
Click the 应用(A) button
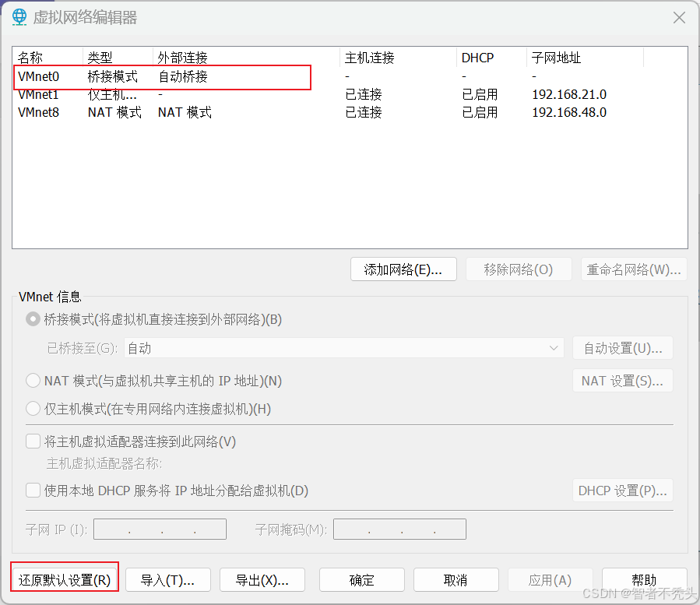click(551, 579)
